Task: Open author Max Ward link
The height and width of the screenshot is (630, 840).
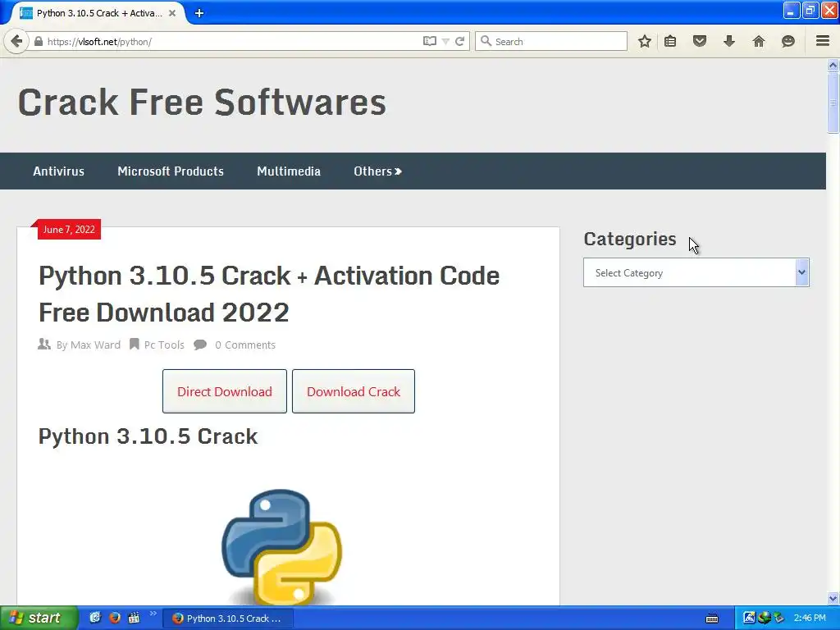Action: (x=95, y=345)
